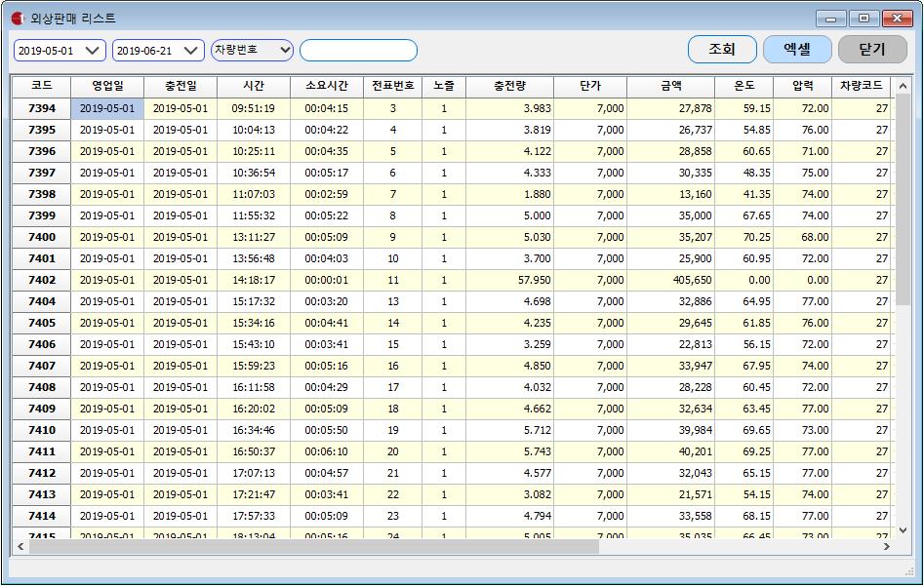Minimize the 외상판매 리스트 window
This screenshot has height=586, width=924.
tap(831, 19)
